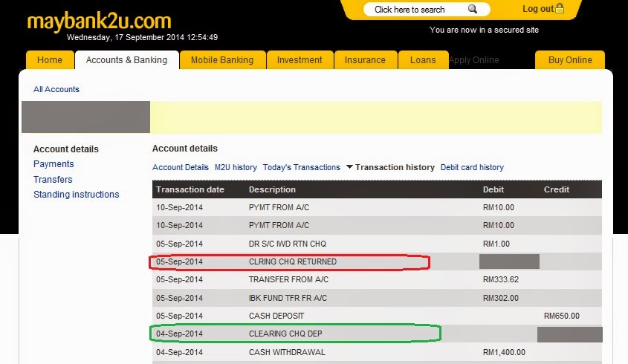628x364 pixels.
Task: Open Standing instructions in the sidebar
Action: click(x=76, y=195)
